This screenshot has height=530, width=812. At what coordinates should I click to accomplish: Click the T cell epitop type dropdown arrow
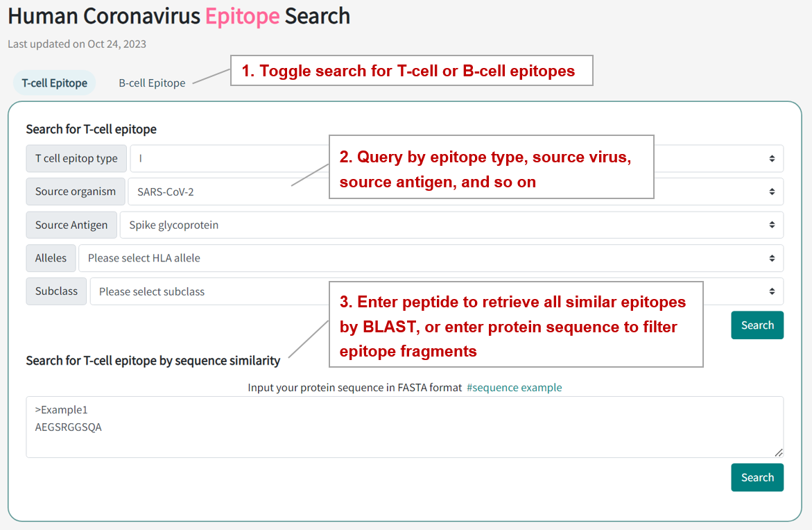(x=772, y=159)
